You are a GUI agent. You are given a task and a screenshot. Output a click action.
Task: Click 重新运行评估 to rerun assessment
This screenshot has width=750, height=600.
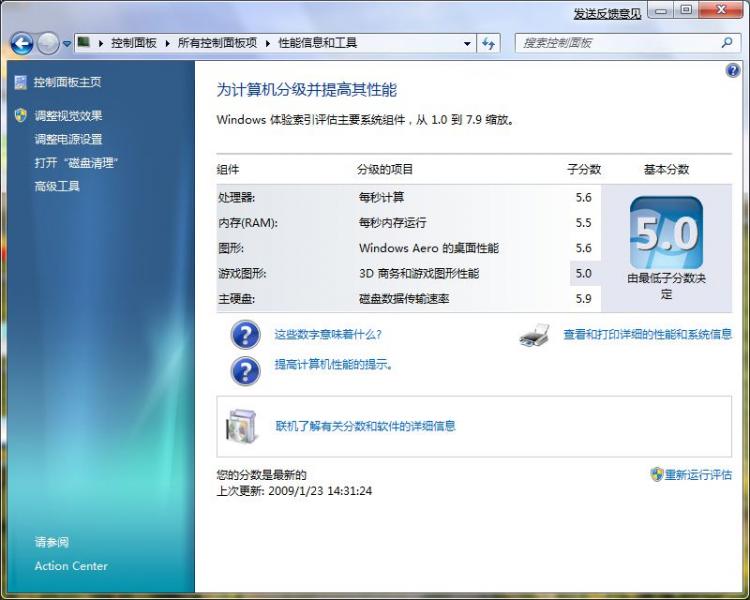pos(698,475)
